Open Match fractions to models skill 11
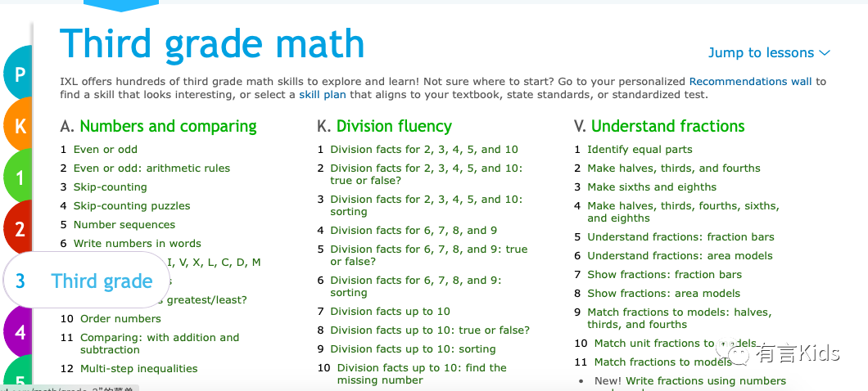868x391 pixels. 662,362
